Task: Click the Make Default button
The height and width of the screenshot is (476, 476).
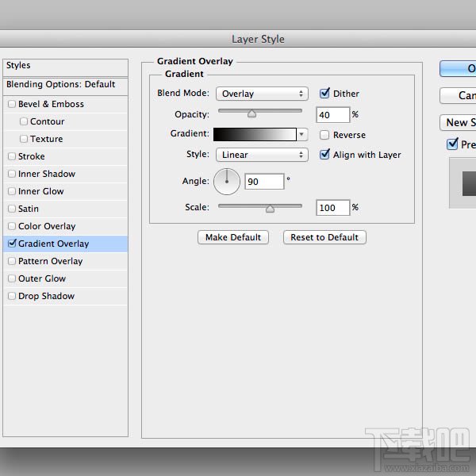Action: (233, 237)
